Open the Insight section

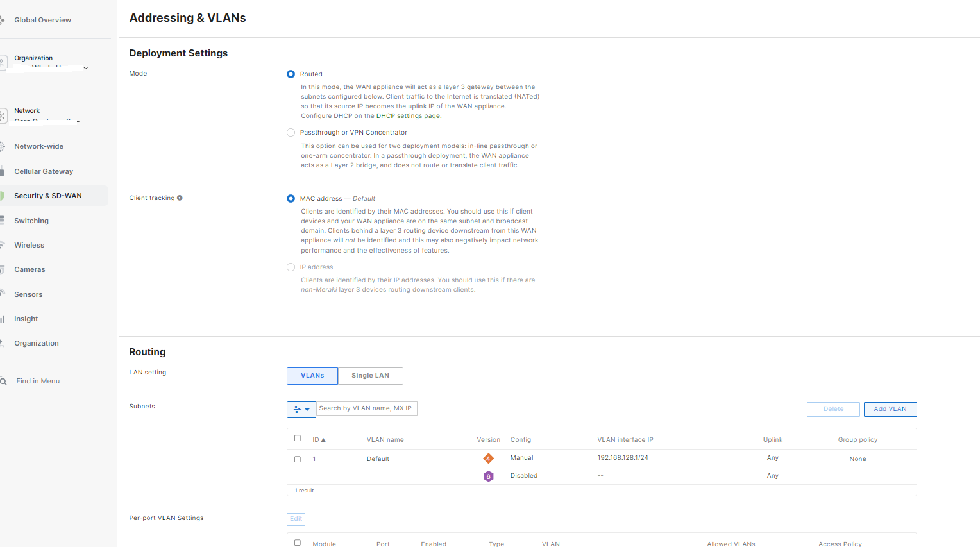(x=25, y=319)
